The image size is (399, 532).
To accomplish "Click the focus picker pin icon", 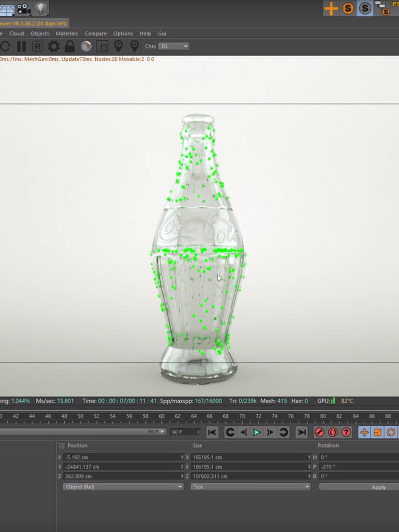I will click(x=118, y=46).
